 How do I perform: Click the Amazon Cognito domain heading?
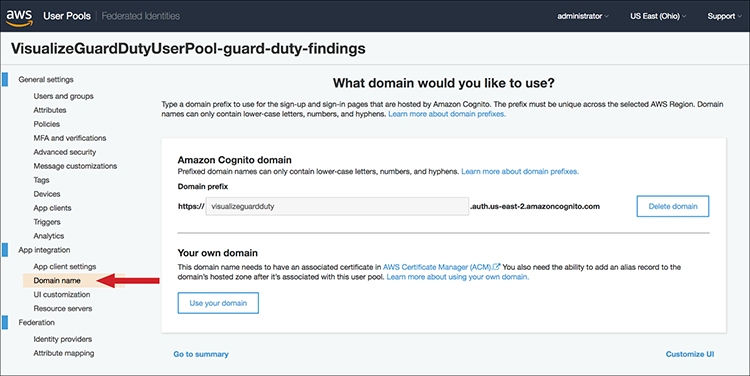tap(234, 160)
